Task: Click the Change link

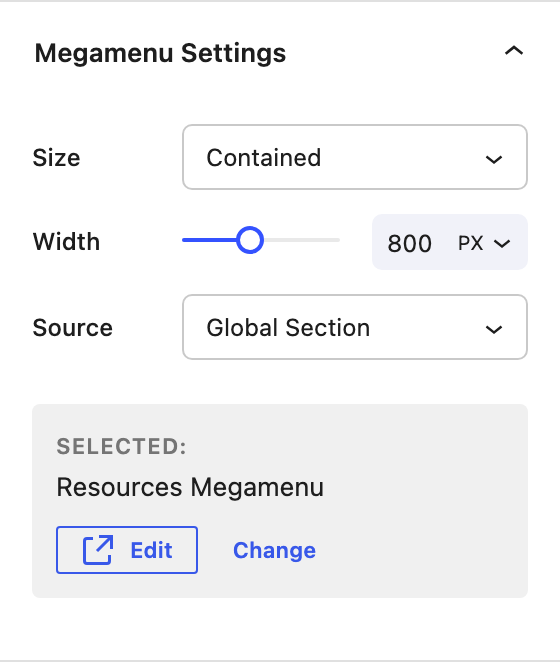Action: [275, 550]
